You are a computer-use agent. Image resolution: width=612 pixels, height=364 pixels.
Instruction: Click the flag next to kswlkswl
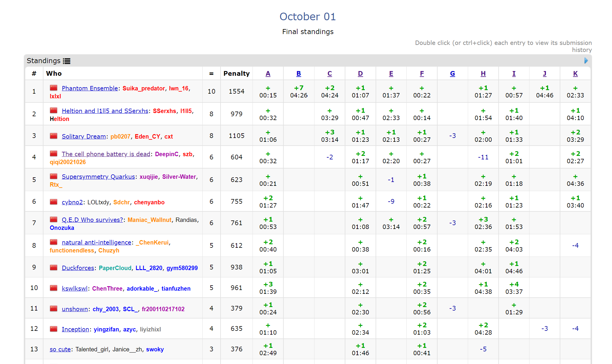pos(53,288)
